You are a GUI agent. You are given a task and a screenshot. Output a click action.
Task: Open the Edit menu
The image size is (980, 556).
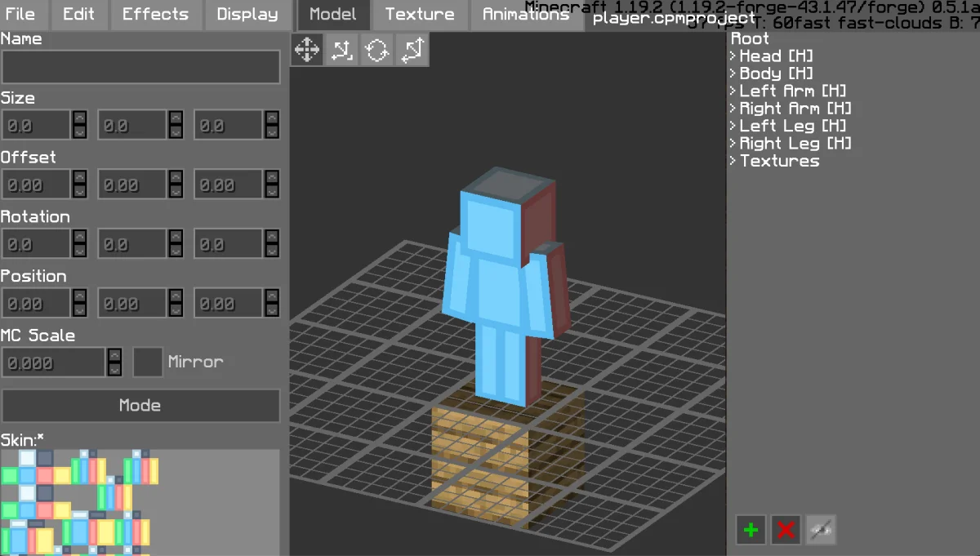78,14
